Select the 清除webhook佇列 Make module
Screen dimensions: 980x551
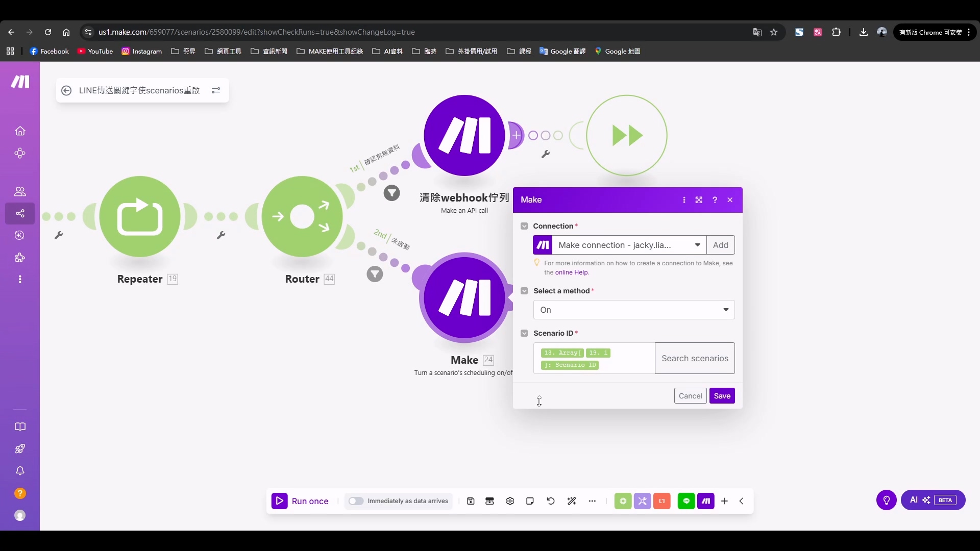[x=464, y=135]
